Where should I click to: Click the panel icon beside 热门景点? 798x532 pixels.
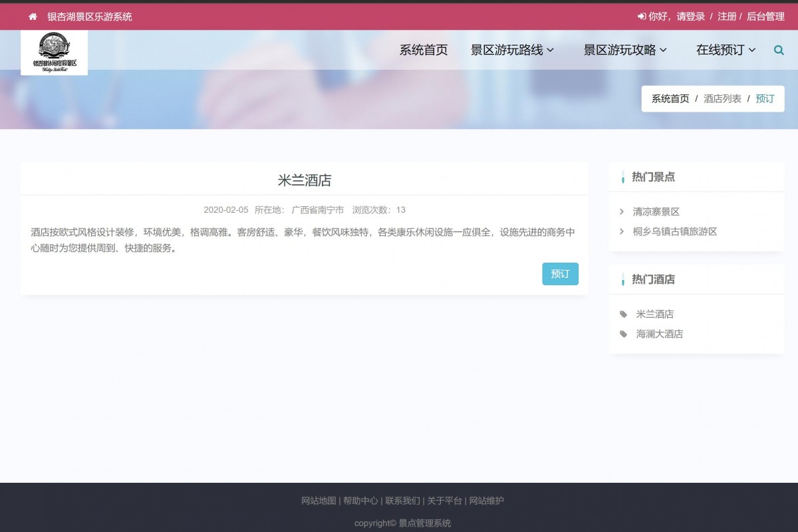click(x=622, y=177)
